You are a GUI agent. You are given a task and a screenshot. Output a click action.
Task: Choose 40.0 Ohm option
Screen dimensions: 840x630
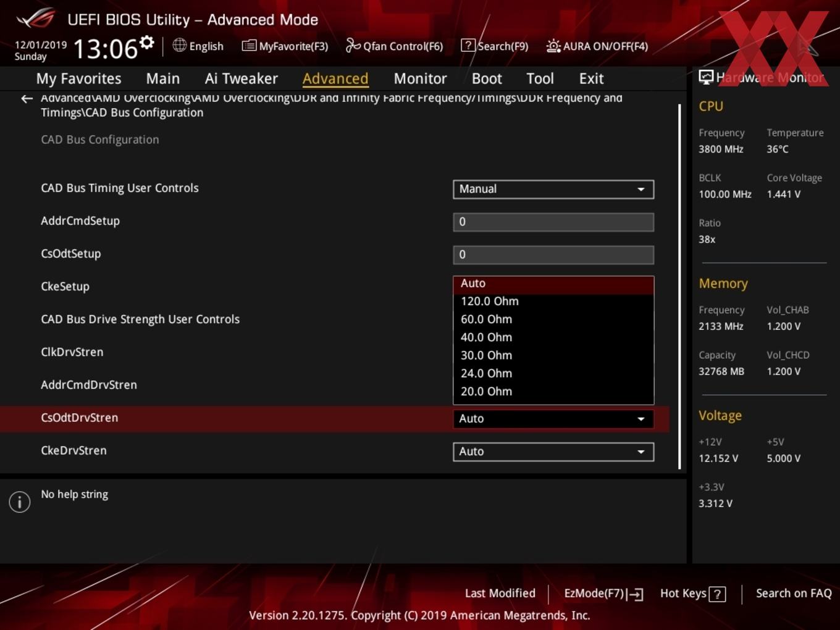coord(553,337)
